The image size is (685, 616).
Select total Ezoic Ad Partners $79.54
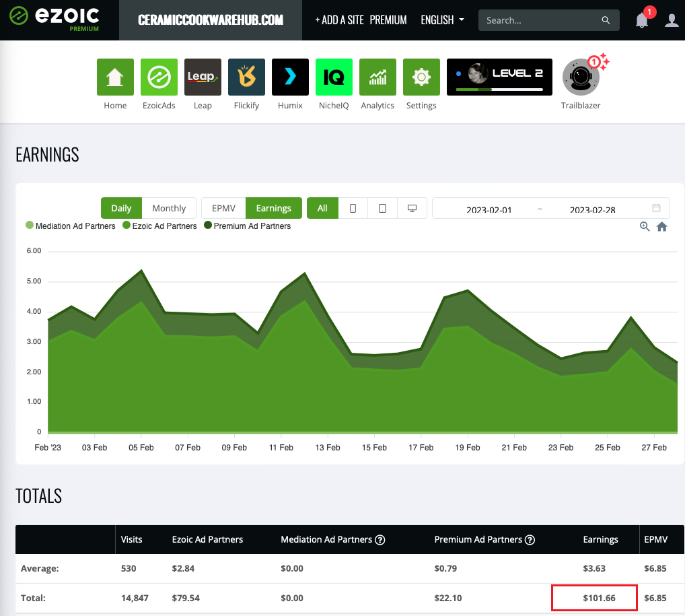[186, 598]
